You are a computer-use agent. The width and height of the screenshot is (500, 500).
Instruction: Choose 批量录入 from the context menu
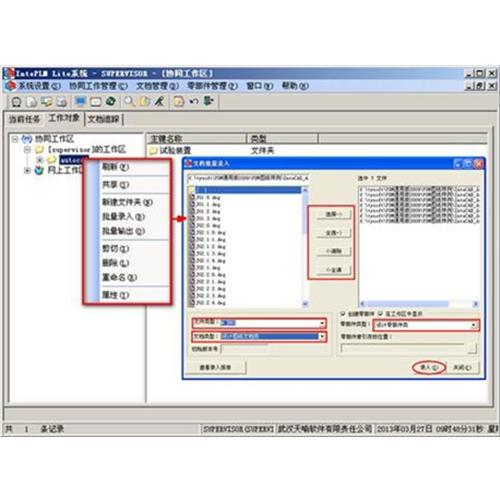click(123, 217)
